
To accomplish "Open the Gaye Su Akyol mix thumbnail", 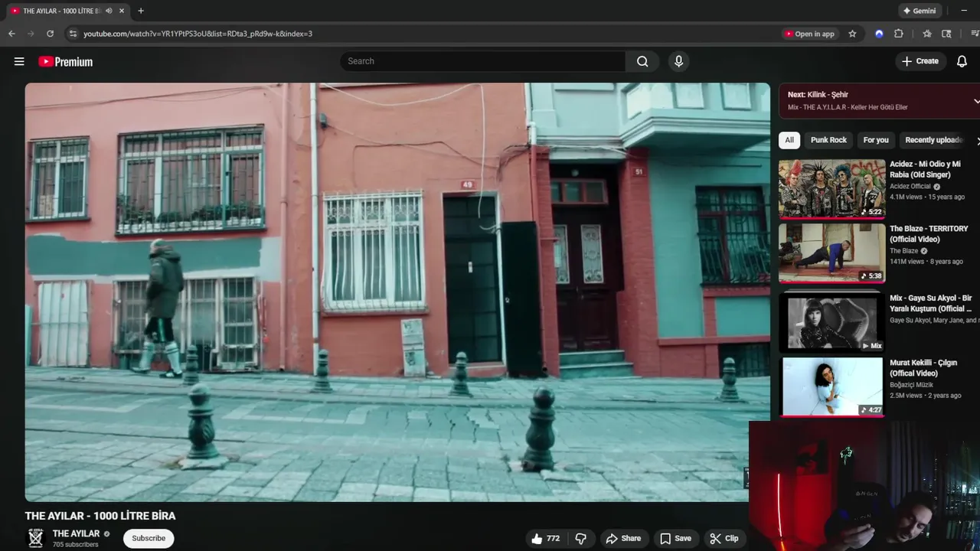I will (831, 322).
